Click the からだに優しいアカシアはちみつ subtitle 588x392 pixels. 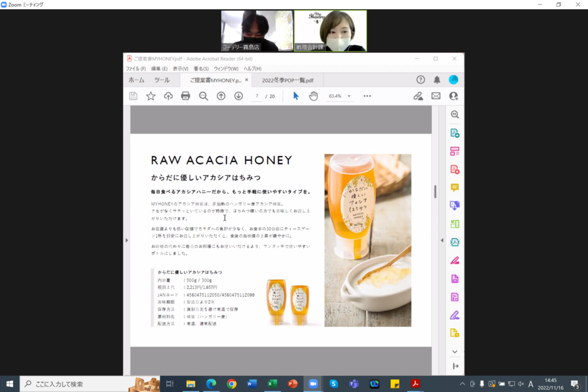[206, 177]
